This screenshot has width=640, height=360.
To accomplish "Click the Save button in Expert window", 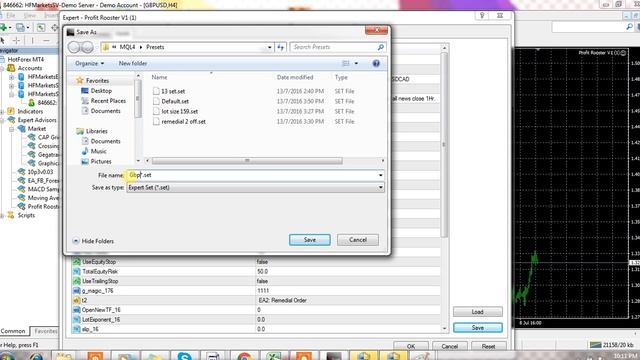I will [478, 328].
